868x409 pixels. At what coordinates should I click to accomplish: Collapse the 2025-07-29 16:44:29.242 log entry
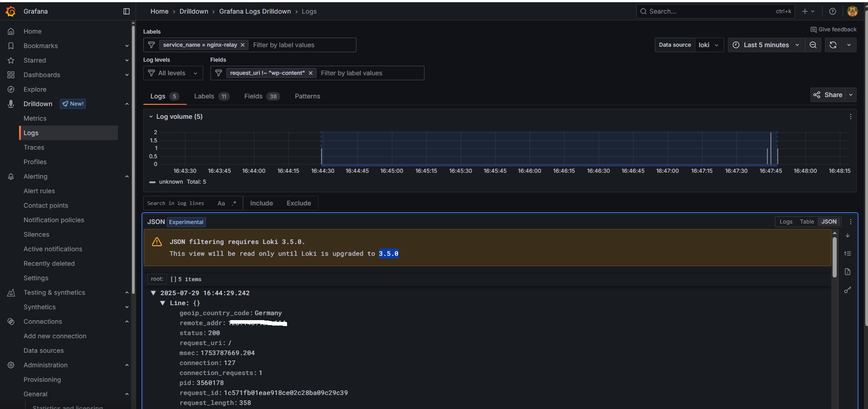153,293
